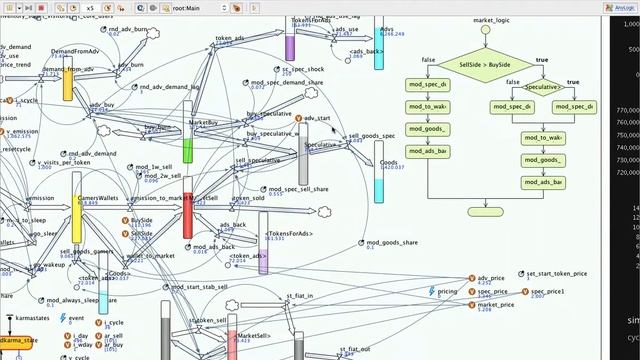Click the up-down arrows of root:Main selector

[224, 8]
